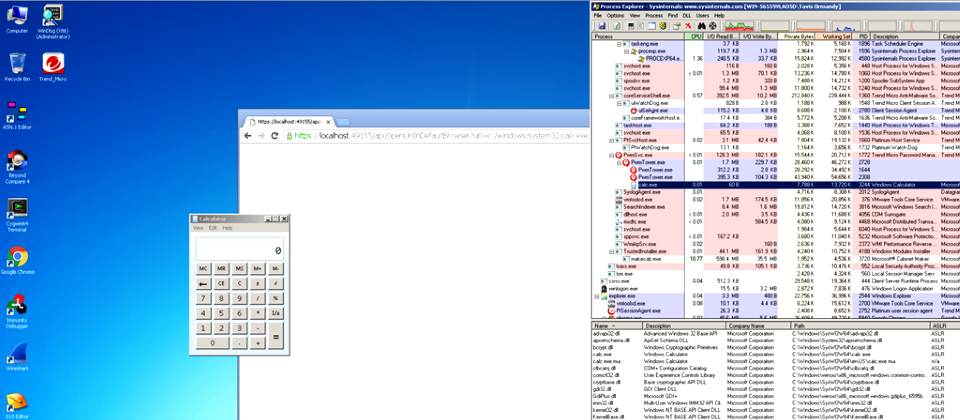960x420 pixels.
Task: Open the Options menu in Process Explorer
Action: tap(615, 15)
